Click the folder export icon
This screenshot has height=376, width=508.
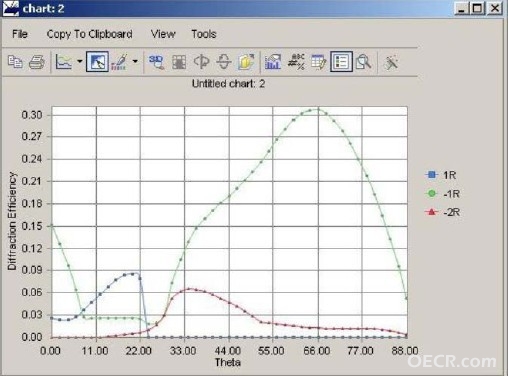click(246, 62)
